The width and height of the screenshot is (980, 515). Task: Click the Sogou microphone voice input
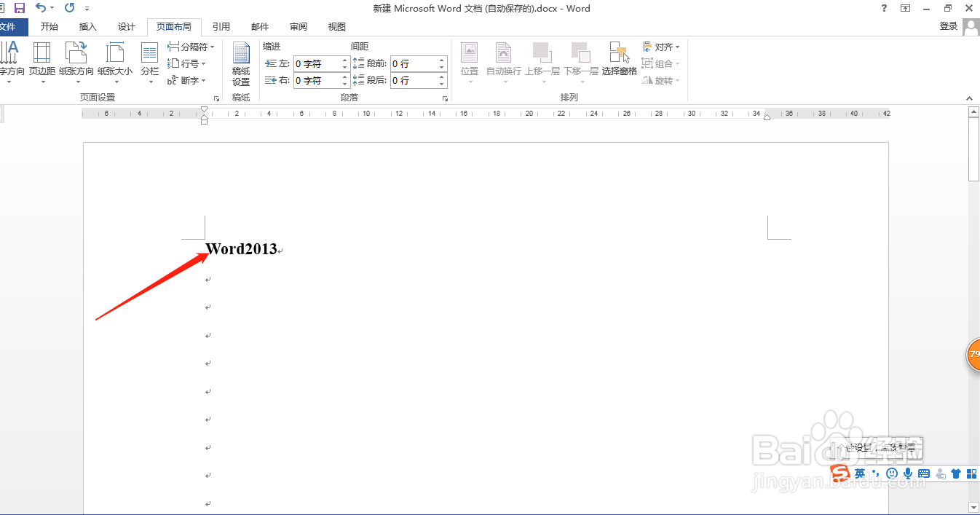click(x=908, y=473)
